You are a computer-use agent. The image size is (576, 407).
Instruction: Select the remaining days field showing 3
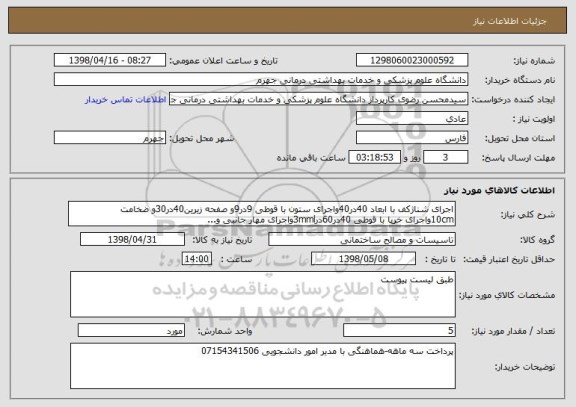(446, 158)
